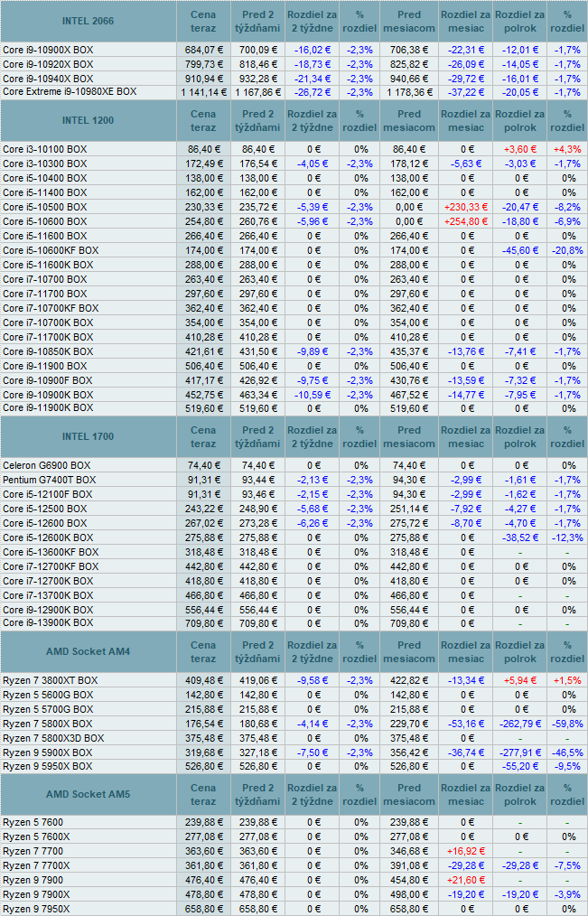This screenshot has height=916, width=588.
Task: Select Ryzen 5 5600G BOX product name
Action: [48, 696]
